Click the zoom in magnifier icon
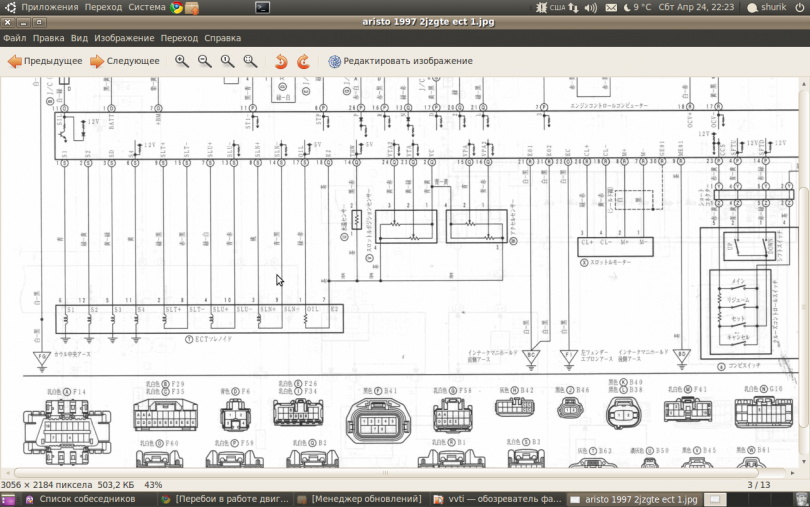This screenshot has width=810, height=507. (x=181, y=61)
